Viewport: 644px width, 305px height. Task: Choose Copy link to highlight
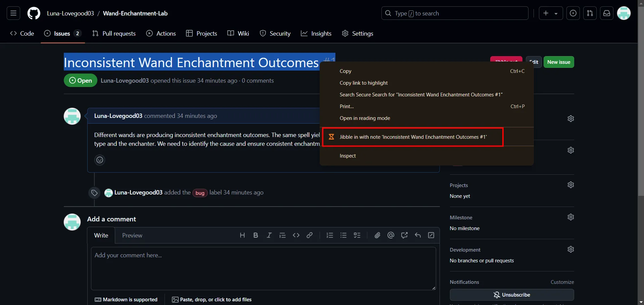[364, 83]
